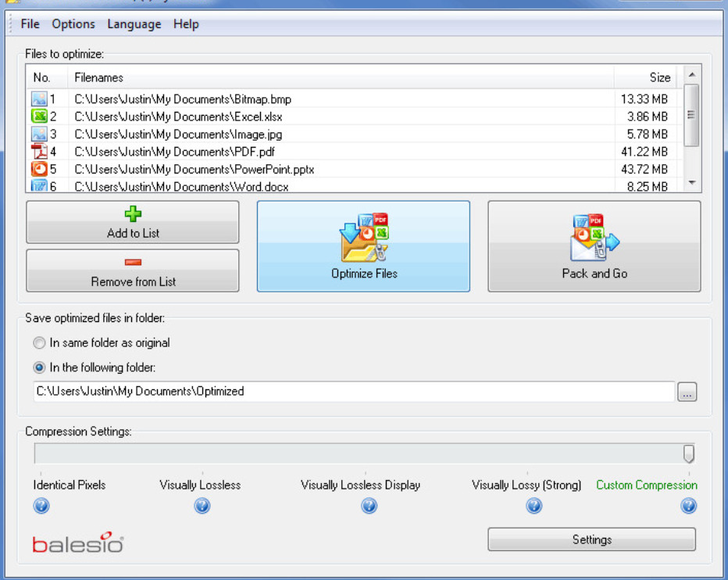Click the Pack and Go button
This screenshot has width=728, height=580.
(x=594, y=246)
